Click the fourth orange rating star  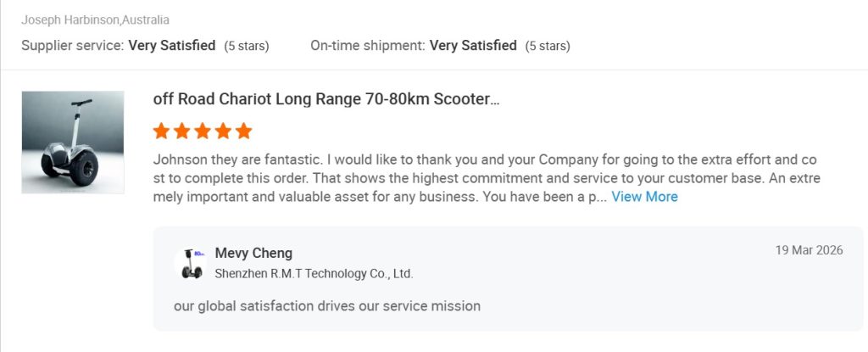tap(223, 131)
